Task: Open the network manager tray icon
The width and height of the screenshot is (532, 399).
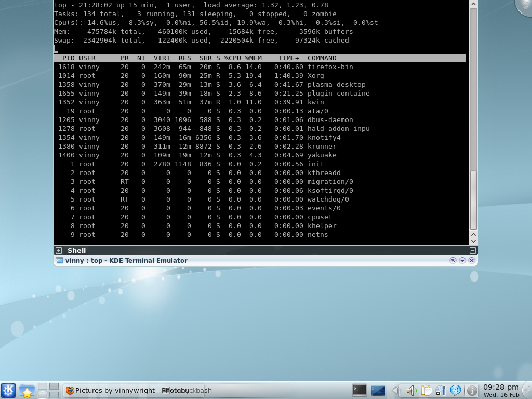Action: click(x=441, y=391)
